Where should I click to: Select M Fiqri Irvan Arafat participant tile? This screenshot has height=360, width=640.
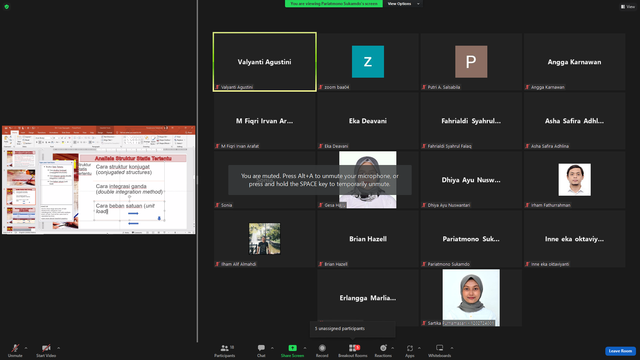(x=264, y=121)
